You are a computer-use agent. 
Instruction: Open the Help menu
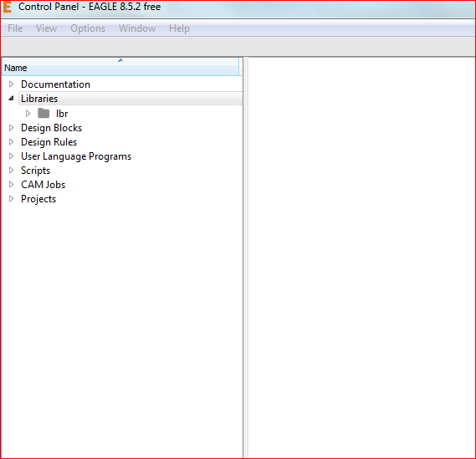coord(179,28)
